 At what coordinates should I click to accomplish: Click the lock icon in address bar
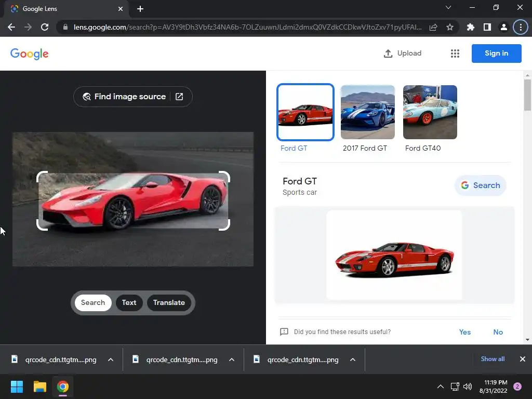[x=65, y=27]
